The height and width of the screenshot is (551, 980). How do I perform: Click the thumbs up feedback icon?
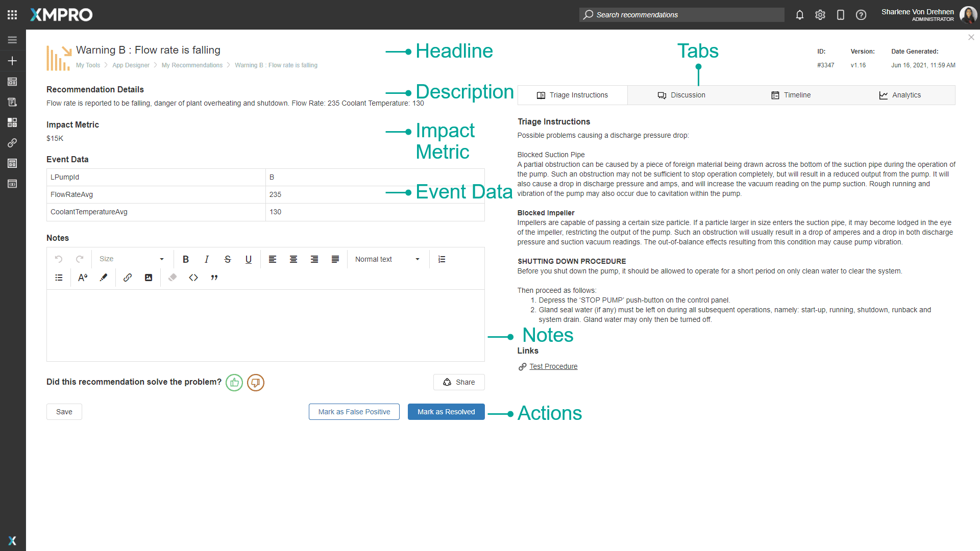[234, 383]
